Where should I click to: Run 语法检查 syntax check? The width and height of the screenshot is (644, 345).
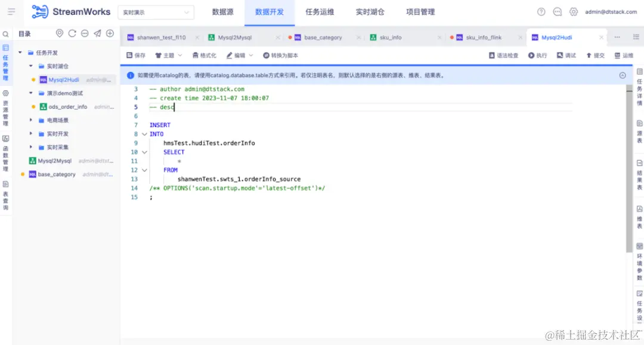503,55
